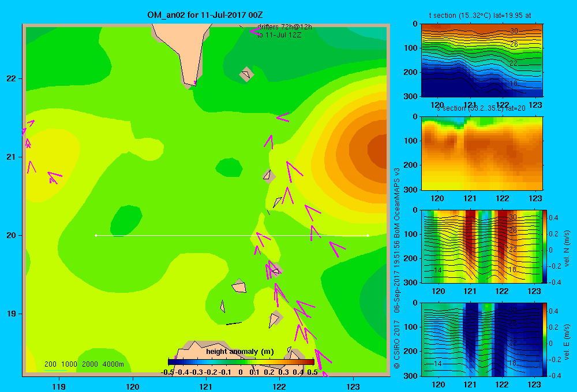Click the east endpoint of the white section line

[368, 235]
